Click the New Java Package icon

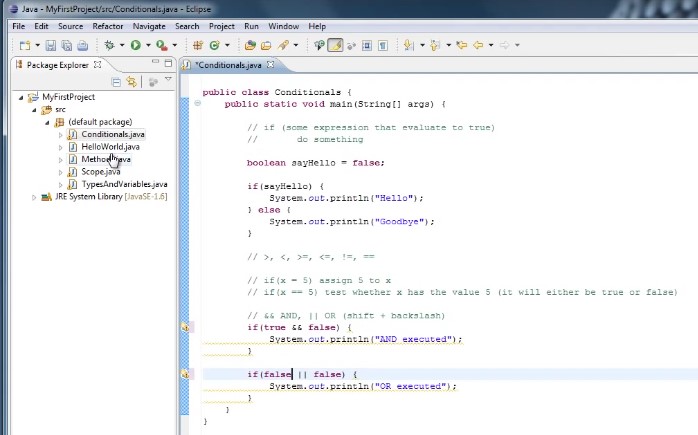point(198,45)
